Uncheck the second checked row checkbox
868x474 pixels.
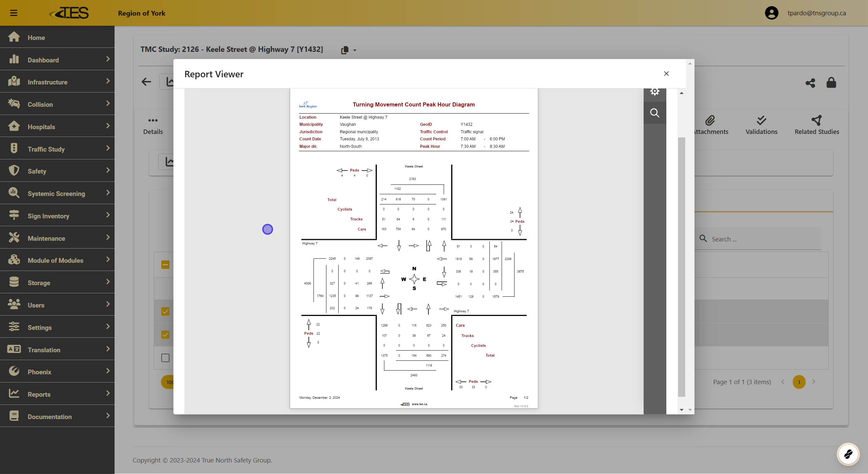coord(165,335)
